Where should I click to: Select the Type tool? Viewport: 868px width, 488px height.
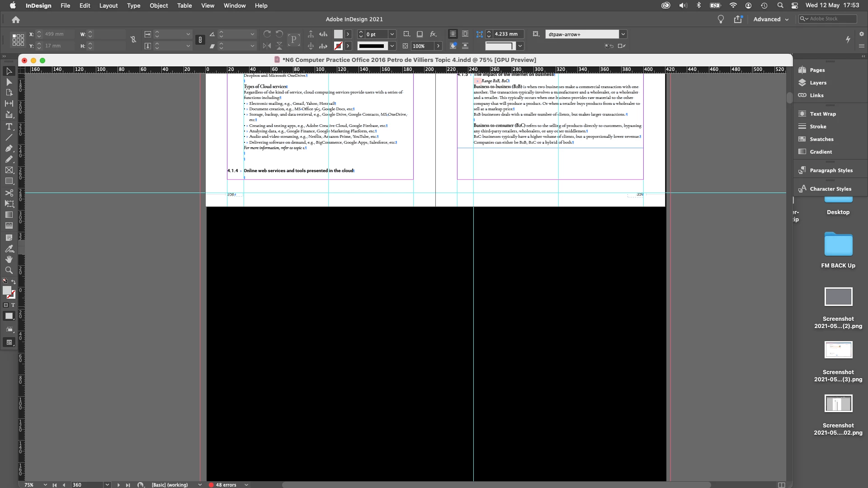click(9, 127)
